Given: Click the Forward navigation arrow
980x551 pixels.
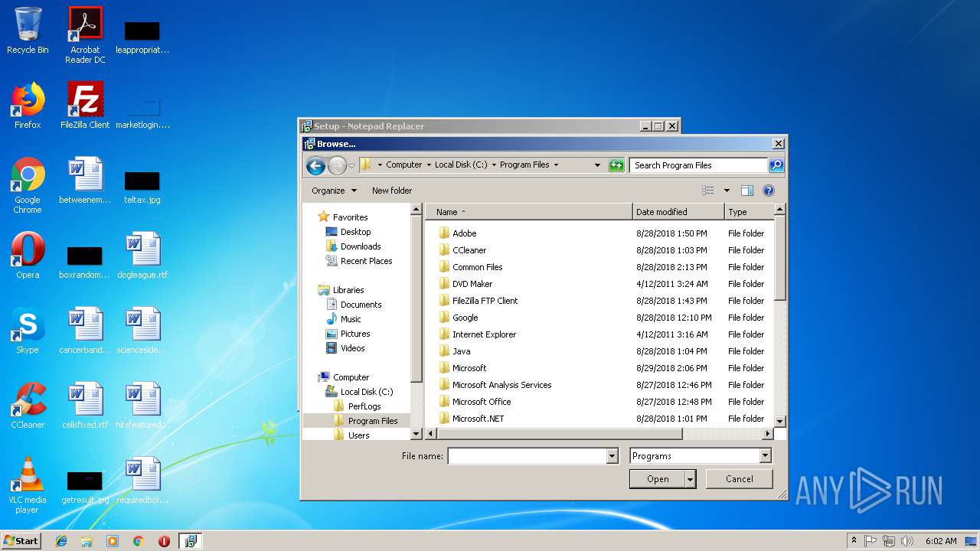Looking at the screenshot, I should [337, 165].
